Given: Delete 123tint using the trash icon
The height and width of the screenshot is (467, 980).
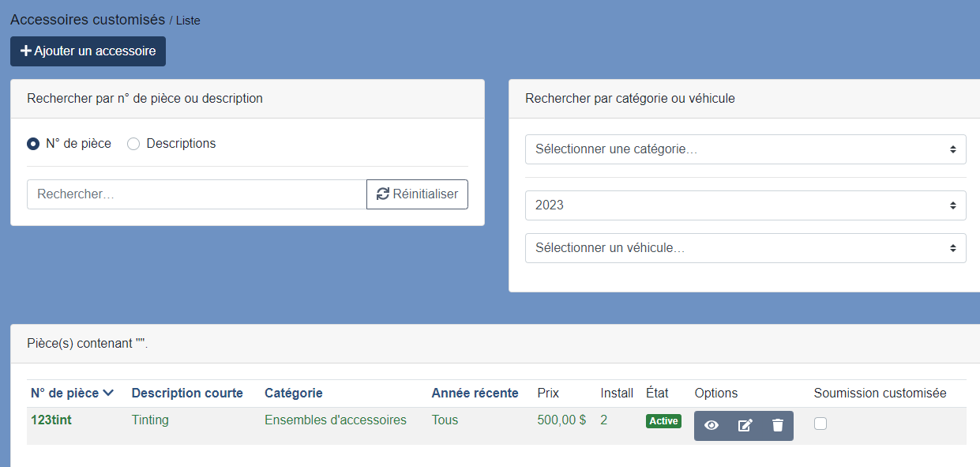Looking at the screenshot, I should tap(778, 426).
